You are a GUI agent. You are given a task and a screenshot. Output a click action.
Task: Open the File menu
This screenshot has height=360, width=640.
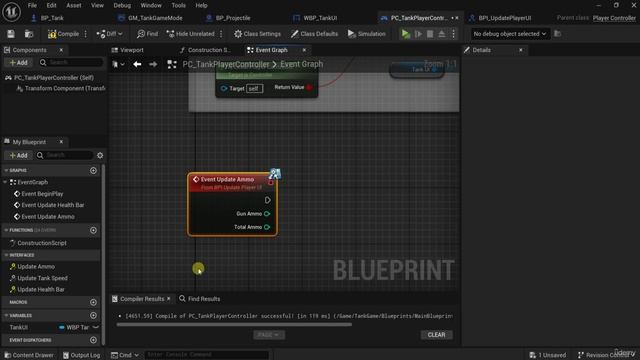pos(32,5)
